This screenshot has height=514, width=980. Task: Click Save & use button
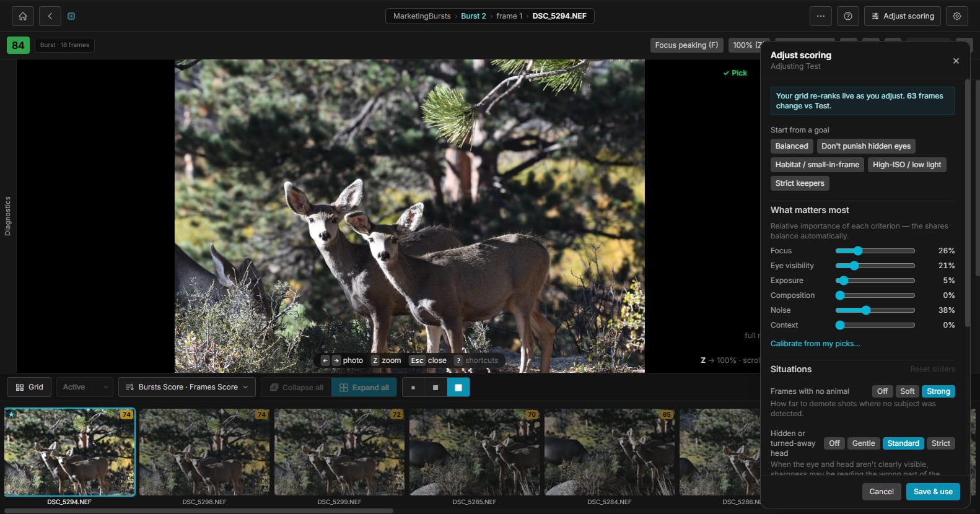pyautogui.click(x=933, y=492)
